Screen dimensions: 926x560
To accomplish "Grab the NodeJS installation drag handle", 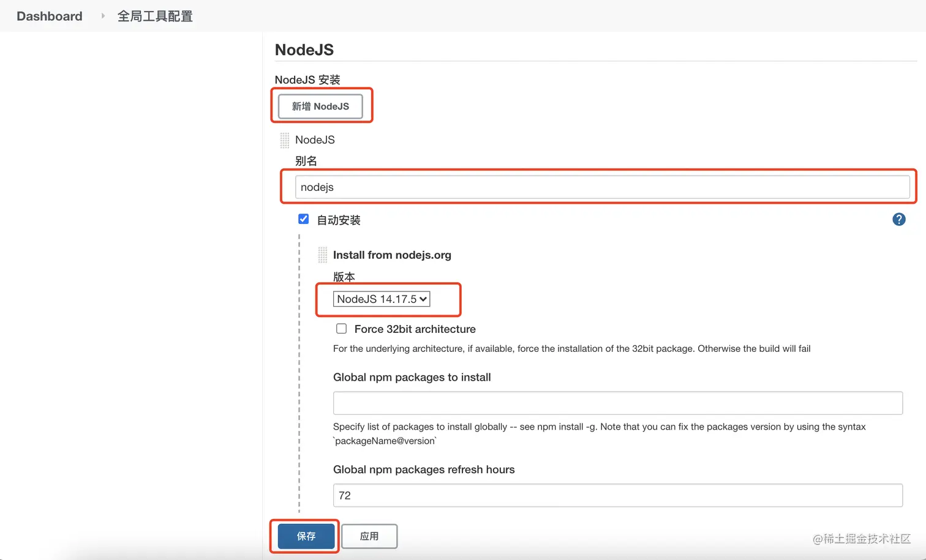I will (x=285, y=140).
